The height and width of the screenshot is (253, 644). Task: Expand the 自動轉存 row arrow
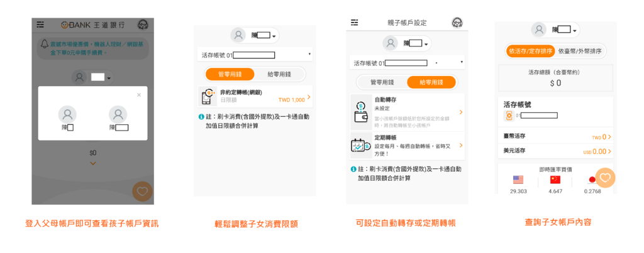click(x=461, y=112)
